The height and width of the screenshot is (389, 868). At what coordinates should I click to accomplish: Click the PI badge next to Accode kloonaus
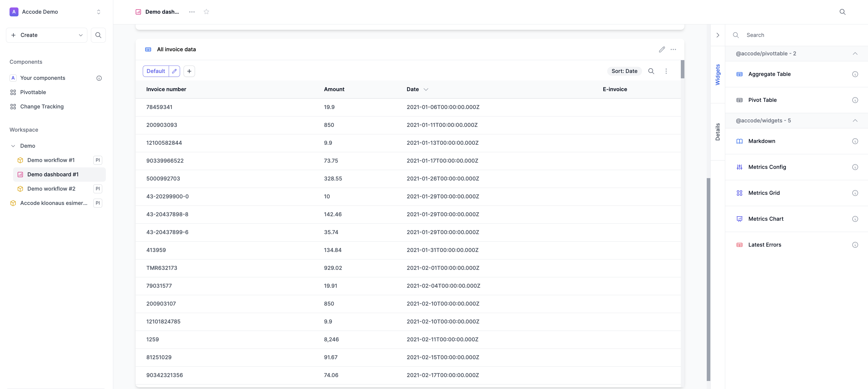point(98,203)
